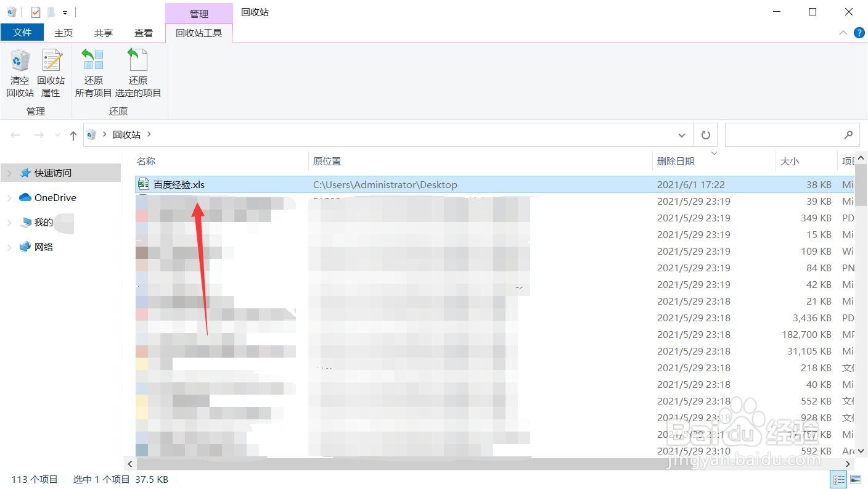Click the Excel icon of 百度经验.xls
This screenshot has width=868, height=489.
(143, 184)
